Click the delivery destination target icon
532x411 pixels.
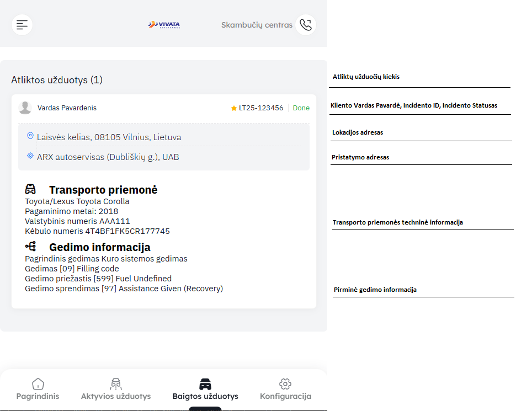tap(30, 156)
